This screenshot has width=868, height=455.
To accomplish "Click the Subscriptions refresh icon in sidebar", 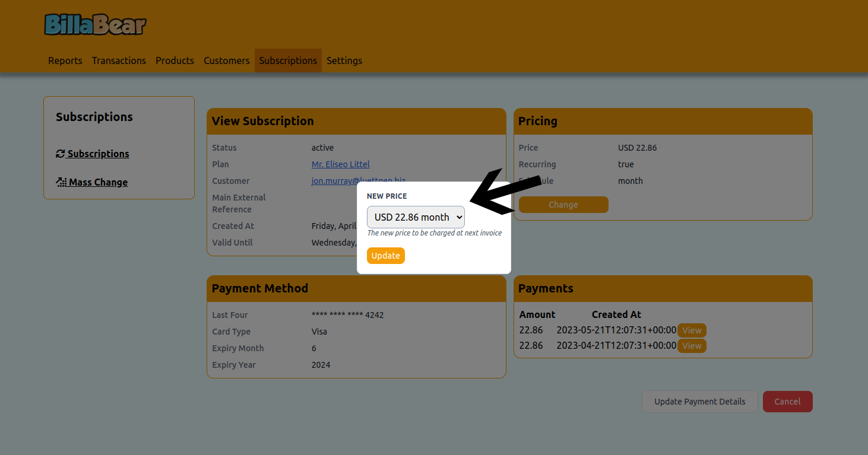I will tap(60, 154).
